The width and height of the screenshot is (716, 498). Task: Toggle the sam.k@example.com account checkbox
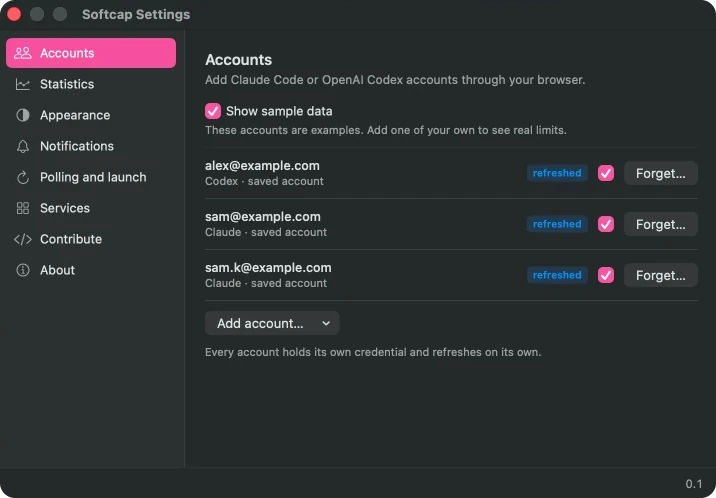606,275
